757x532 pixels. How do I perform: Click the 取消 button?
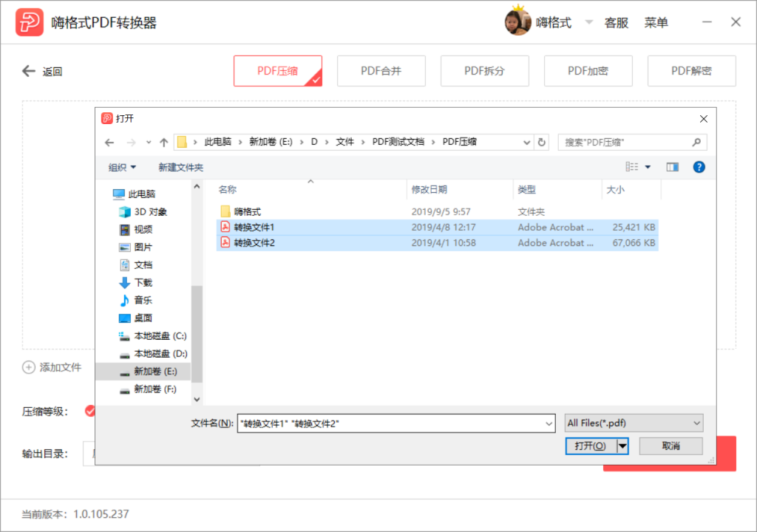[x=671, y=446]
